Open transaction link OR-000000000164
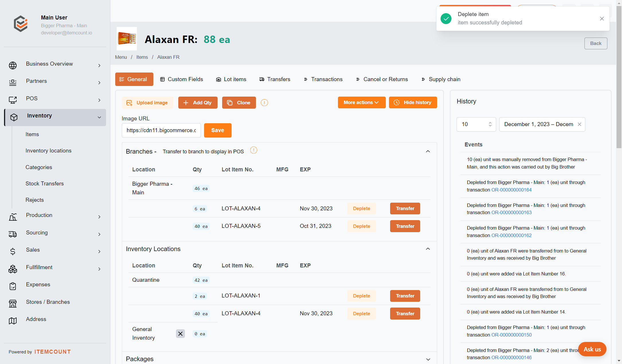Screen dimensions: 622x364 (x=511, y=190)
